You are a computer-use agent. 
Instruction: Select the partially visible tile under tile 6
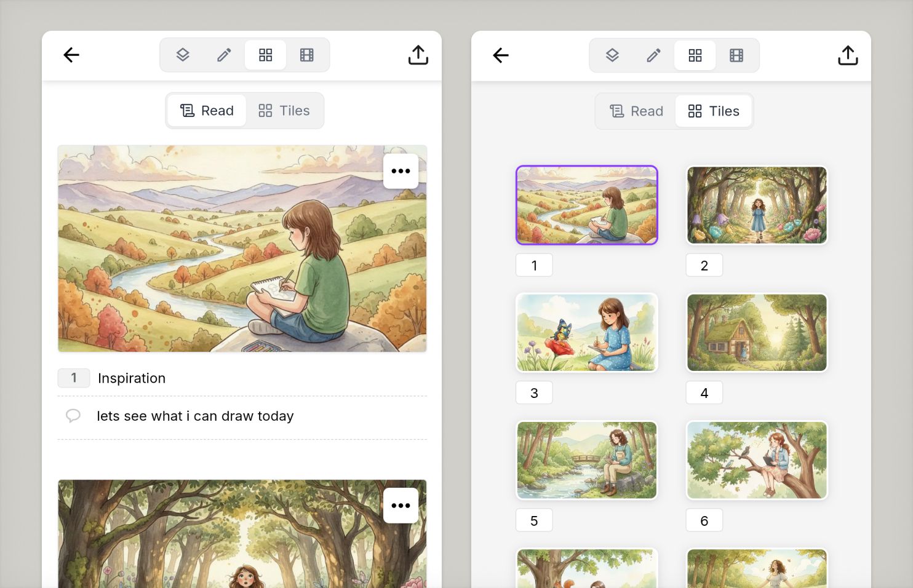[x=757, y=568]
